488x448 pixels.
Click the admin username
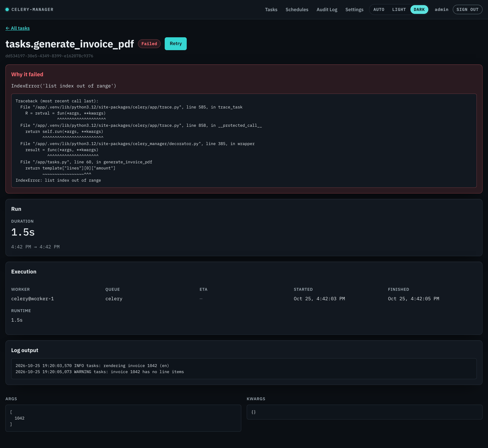point(441,9)
